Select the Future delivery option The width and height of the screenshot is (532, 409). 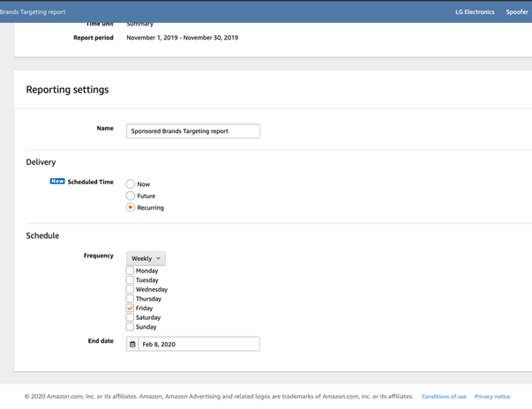(x=131, y=196)
